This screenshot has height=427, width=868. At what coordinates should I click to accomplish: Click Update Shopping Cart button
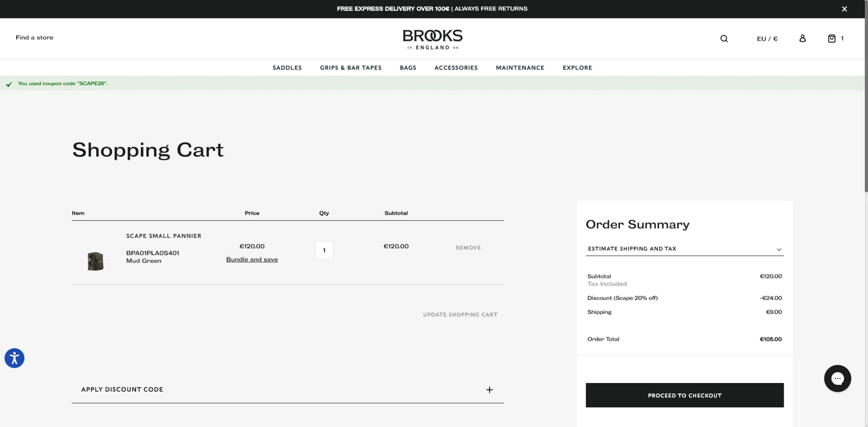coord(460,315)
